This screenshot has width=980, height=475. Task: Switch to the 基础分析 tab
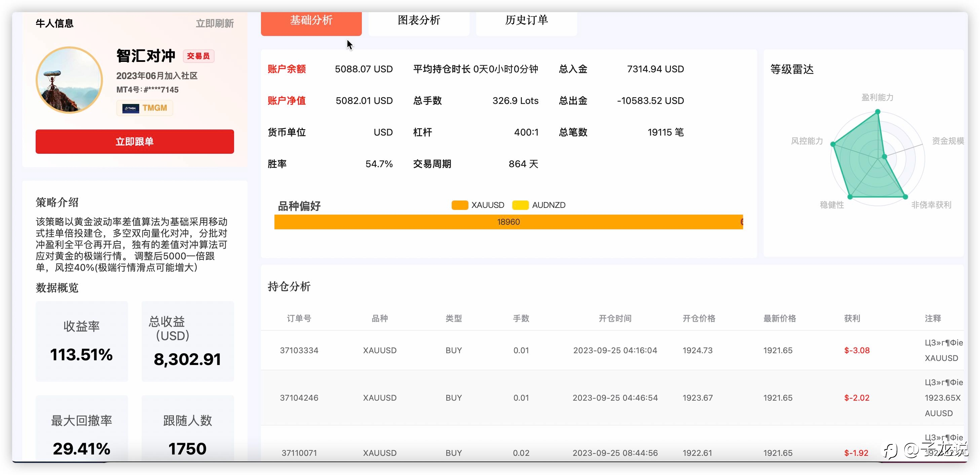(311, 21)
